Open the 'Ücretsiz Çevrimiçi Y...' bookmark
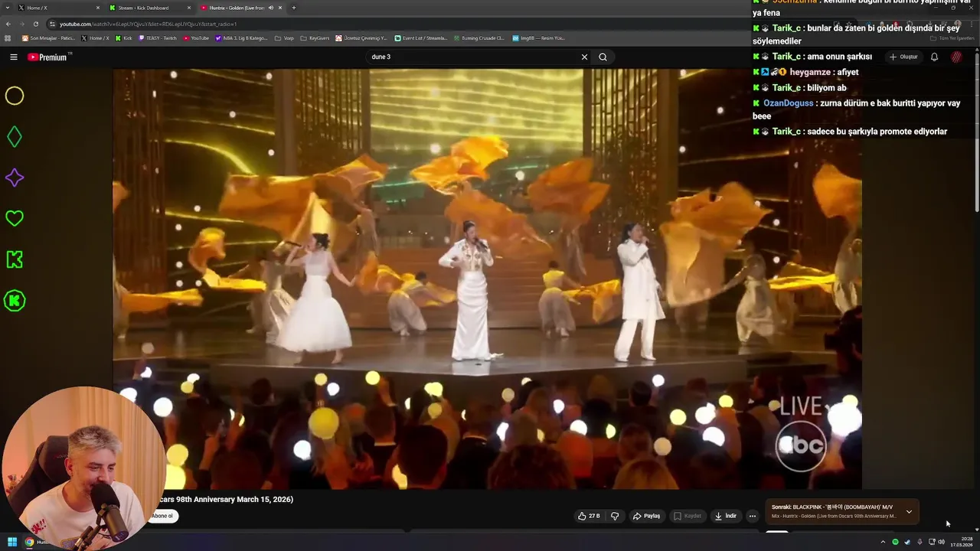This screenshot has height=551, width=980. 361,37
